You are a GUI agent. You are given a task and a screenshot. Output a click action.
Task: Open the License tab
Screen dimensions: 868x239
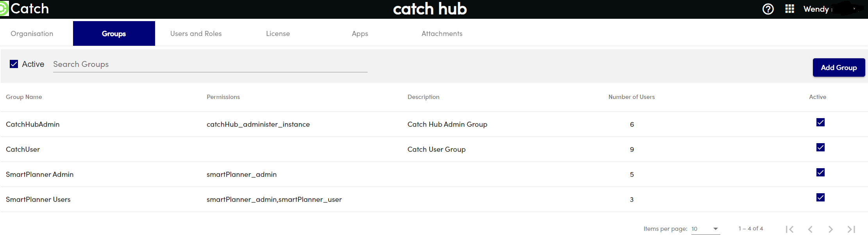pyautogui.click(x=278, y=34)
